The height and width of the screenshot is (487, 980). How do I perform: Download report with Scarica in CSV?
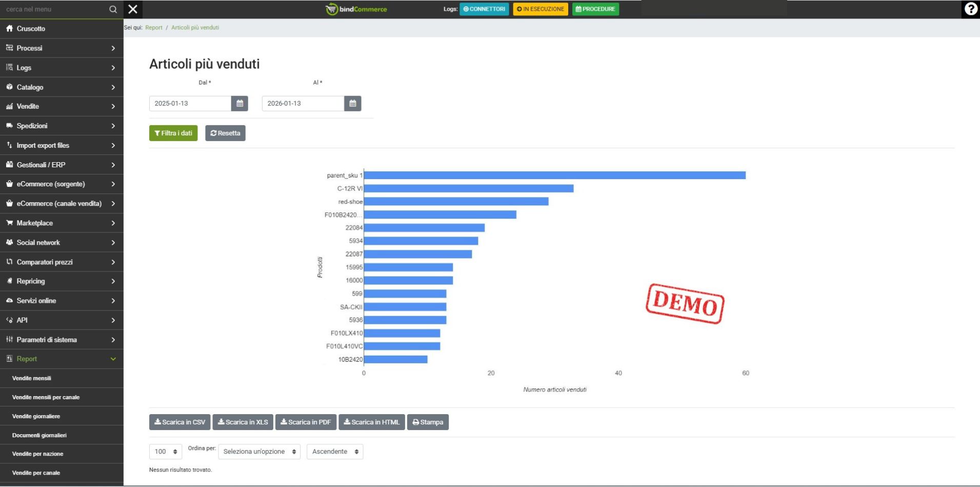click(x=179, y=422)
